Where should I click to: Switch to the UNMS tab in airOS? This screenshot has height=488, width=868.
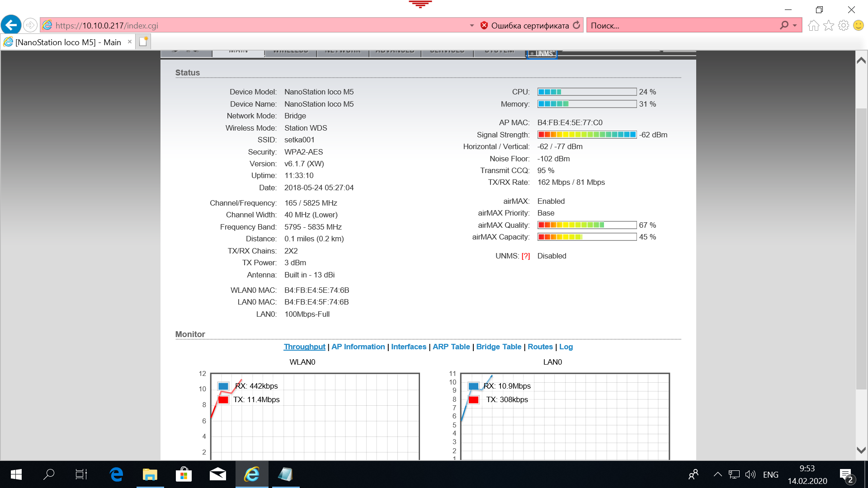[x=542, y=53]
